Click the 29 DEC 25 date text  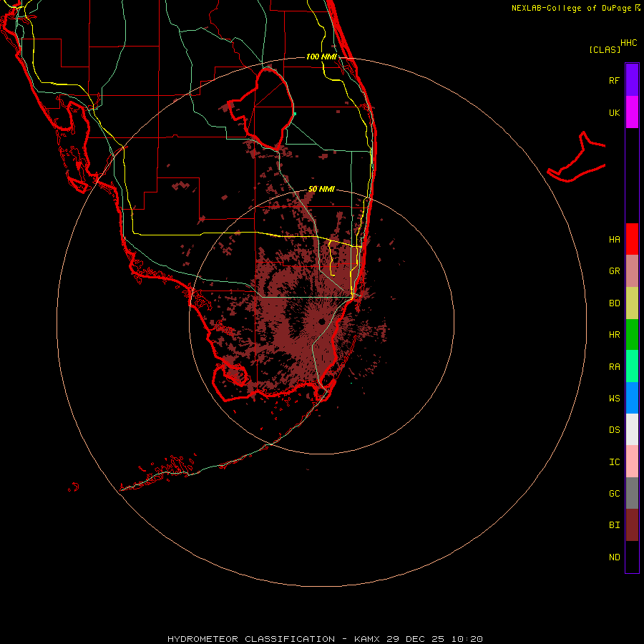click(x=415, y=639)
